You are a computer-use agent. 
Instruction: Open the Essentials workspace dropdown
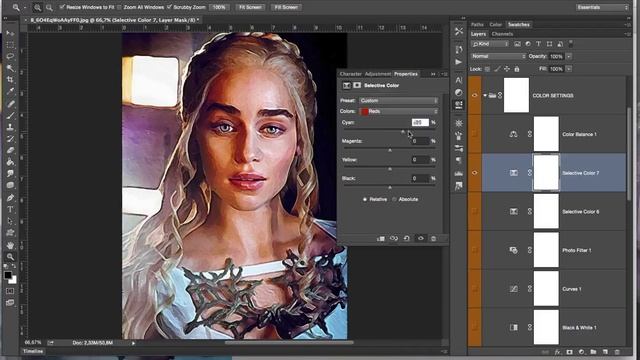(x=602, y=7)
